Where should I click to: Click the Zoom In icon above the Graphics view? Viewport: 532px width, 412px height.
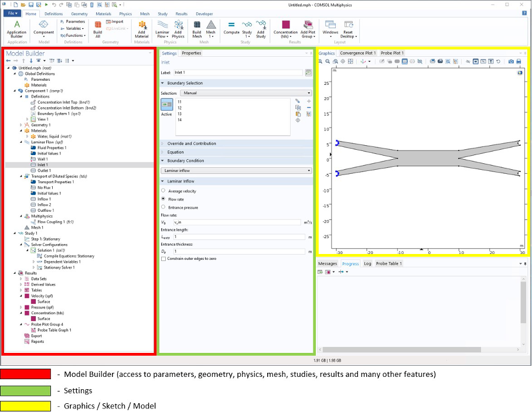pyautogui.click(x=322, y=61)
